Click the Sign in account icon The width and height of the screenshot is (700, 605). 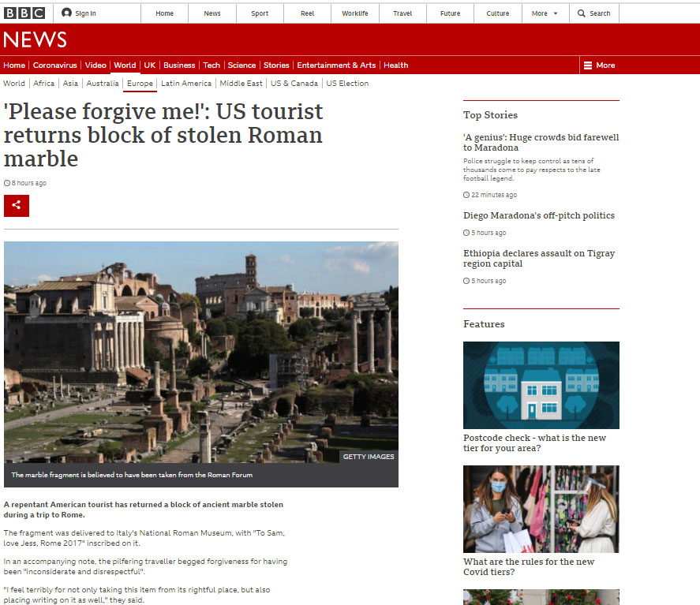coord(67,13)
